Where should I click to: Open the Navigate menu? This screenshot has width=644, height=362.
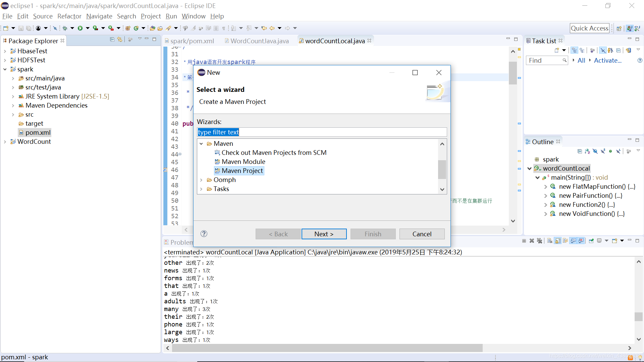tap(99, 16)
